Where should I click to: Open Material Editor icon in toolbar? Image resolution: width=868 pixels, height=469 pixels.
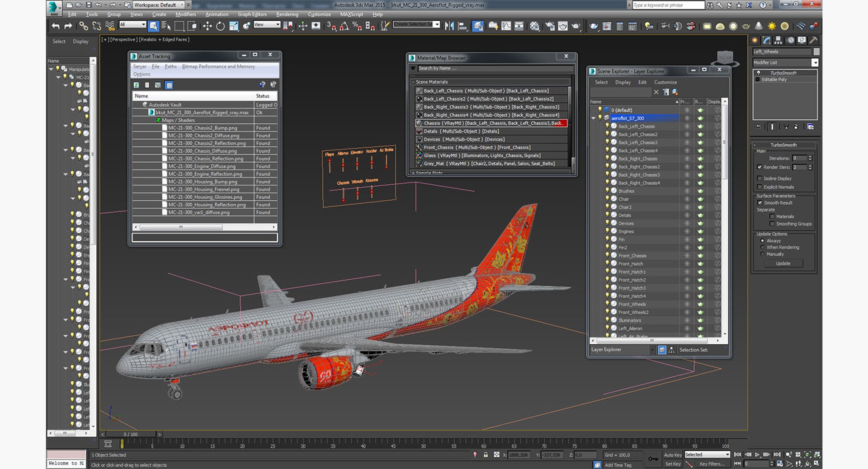(535, 26)
